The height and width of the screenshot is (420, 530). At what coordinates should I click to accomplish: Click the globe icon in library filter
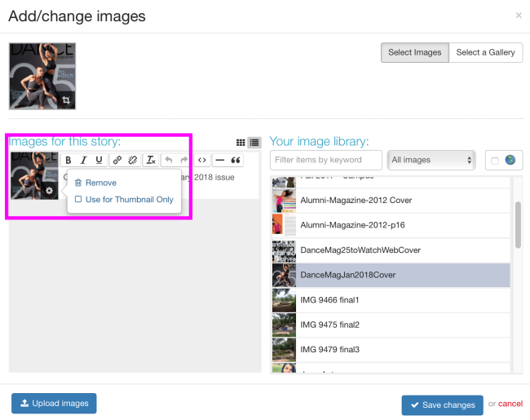coord(510,160)
